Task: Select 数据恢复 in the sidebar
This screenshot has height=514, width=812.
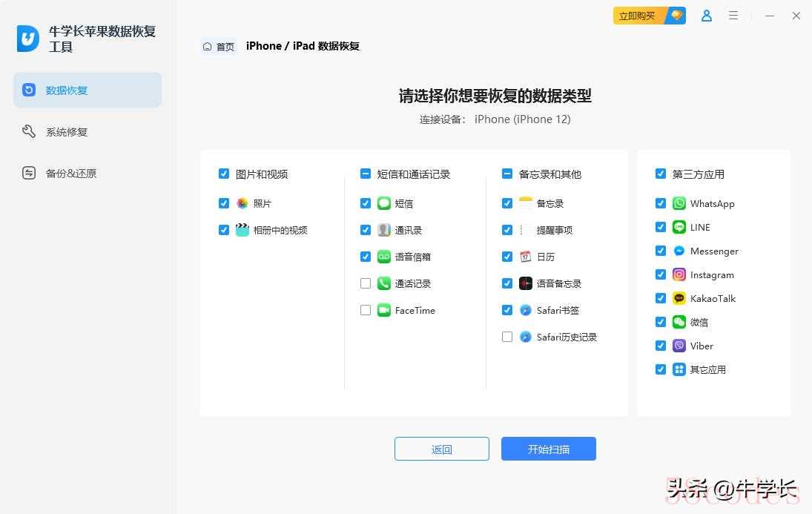Action: tap(88, 90)
